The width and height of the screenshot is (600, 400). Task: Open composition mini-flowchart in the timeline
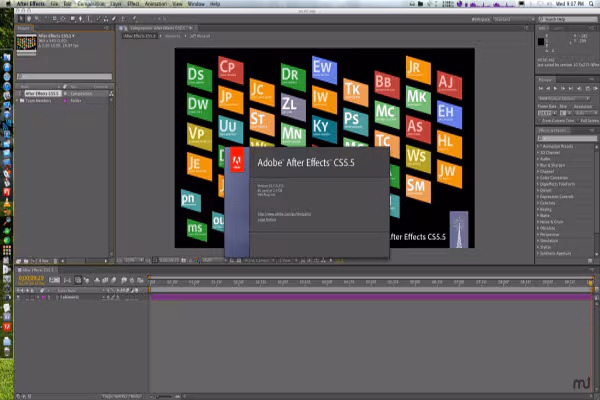coord(67,280)
